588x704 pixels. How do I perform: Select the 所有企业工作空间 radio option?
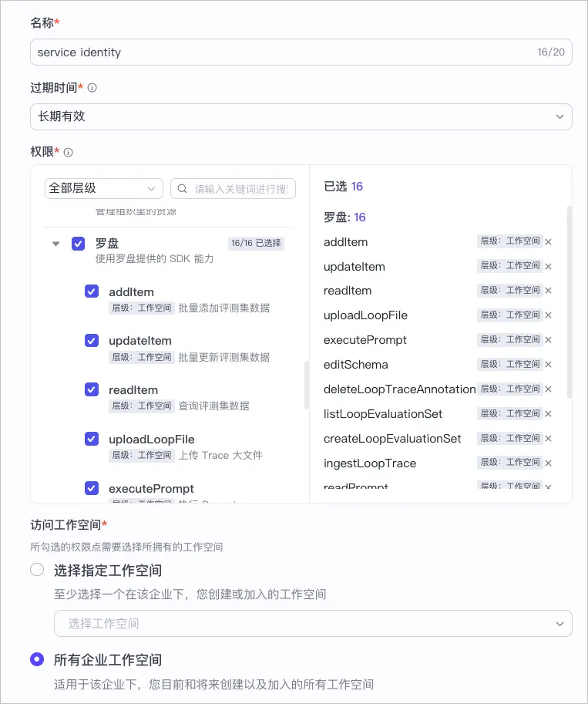coord(37,659)
